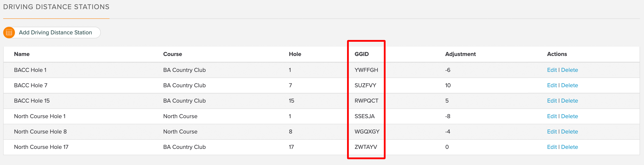Click the BACC Hole 15 name cell
Screen dimensions: 644x165
coord(32,101)
